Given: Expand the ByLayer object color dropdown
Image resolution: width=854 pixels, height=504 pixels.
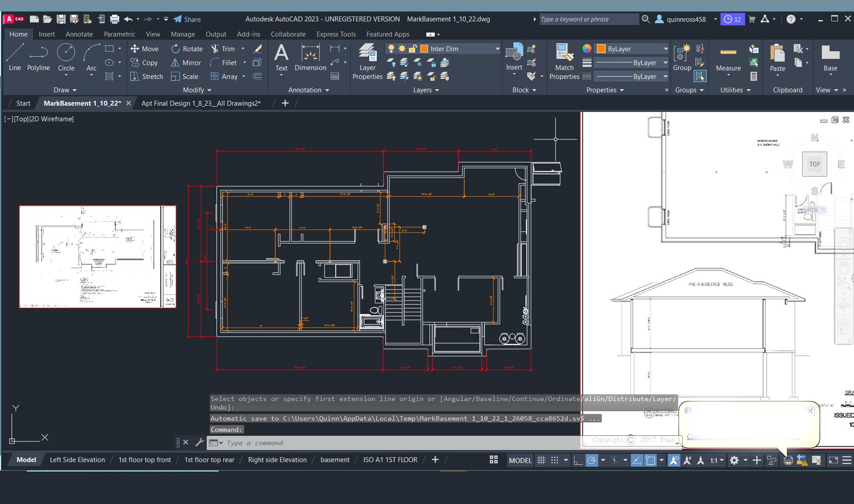Looking at the screenshot, I should [x=665, y=49].
